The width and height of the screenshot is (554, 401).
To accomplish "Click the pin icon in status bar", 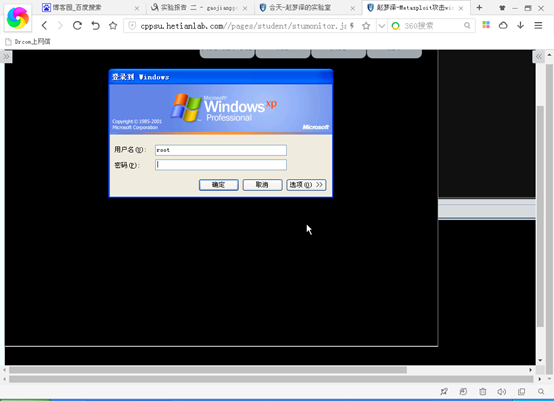I will tap(444, 391).
